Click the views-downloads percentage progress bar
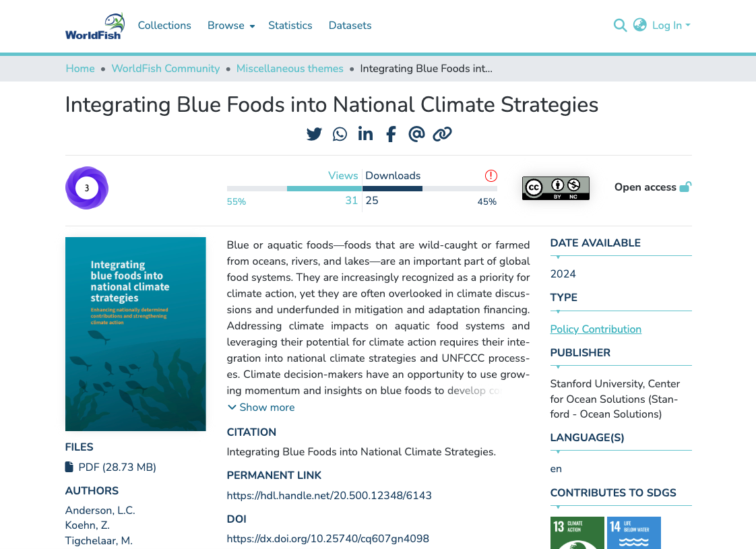The height and width of the screenshot is (549, 756). 362,189
